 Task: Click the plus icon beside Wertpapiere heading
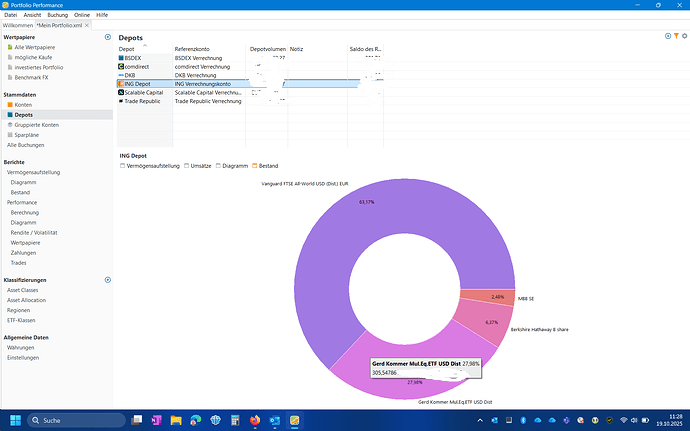point(107,36)
